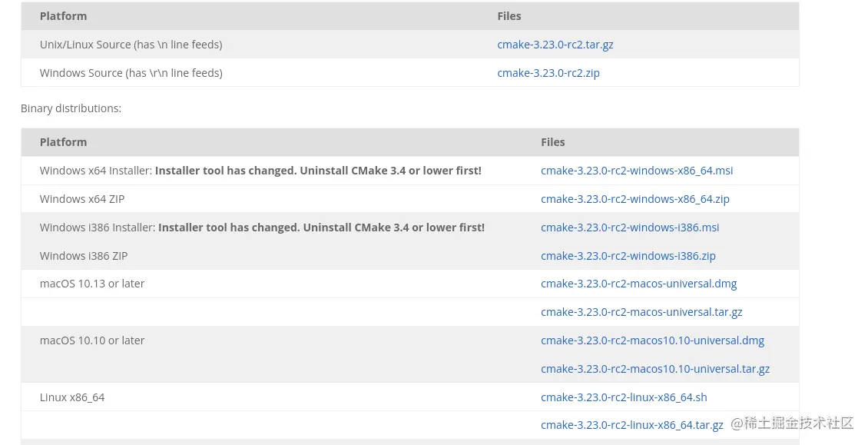This screenshot has width=868, height=445.
Task: Click the macos10.10-universal.dmg download link
Action: click(x=652, y=340)
